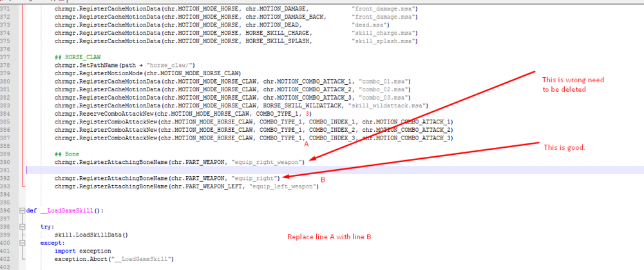This screenshot has height=270, width=644.
Task: Click line number 392 in the margin
Action: 6,178
